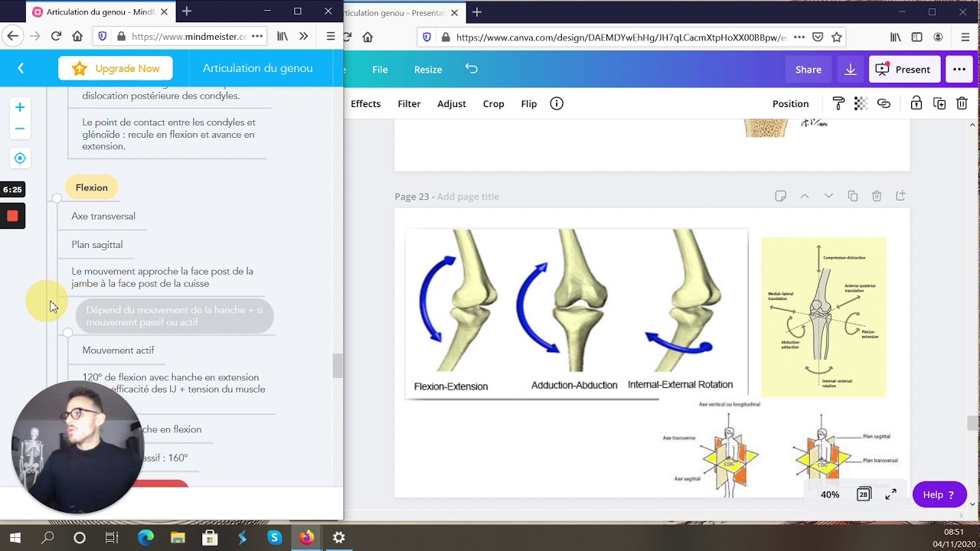This screenshot has width=980, height=551.
Task: Duplicate Page 23
Action: coord(853,197)
